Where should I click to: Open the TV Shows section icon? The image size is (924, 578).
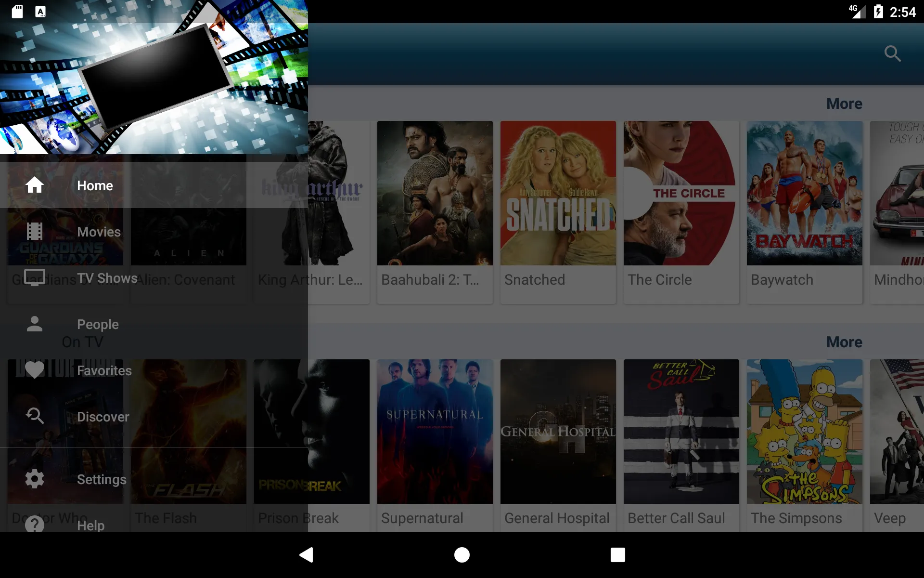tap(34, 277)
